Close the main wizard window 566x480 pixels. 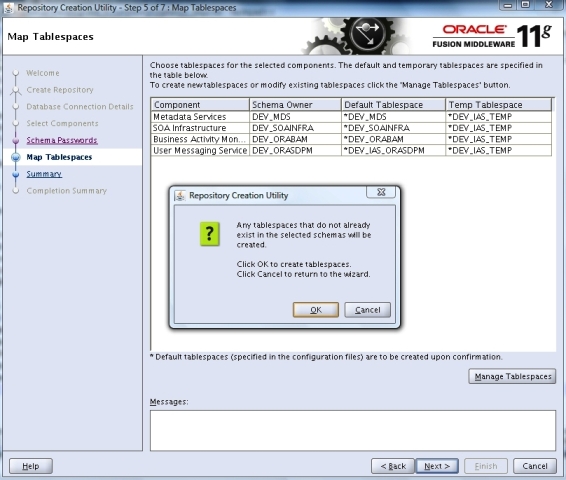[x=549, y=5]
